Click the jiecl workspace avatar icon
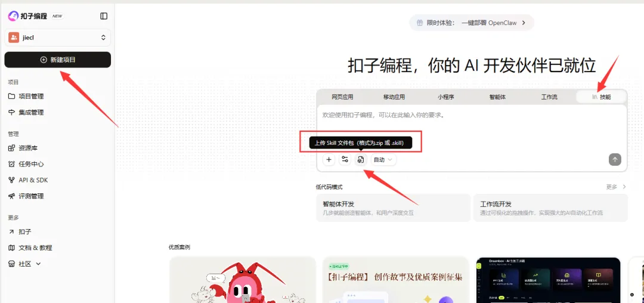644x303 pixels. tap(14, 38)
